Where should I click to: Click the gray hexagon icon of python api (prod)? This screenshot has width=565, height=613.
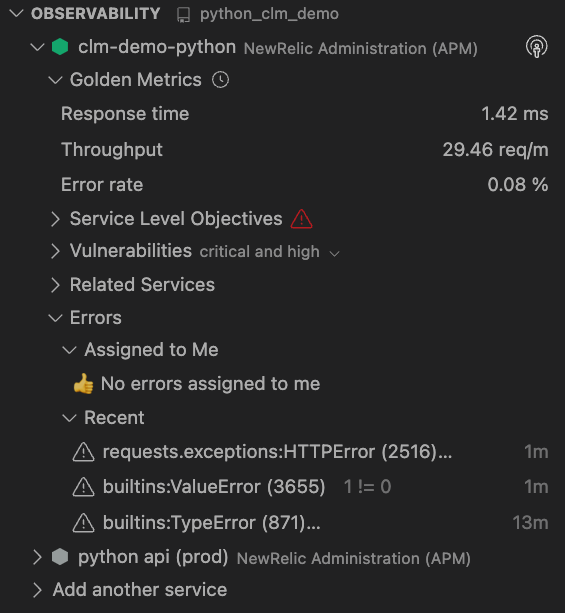pyautogui.click(x=60, y=557)
